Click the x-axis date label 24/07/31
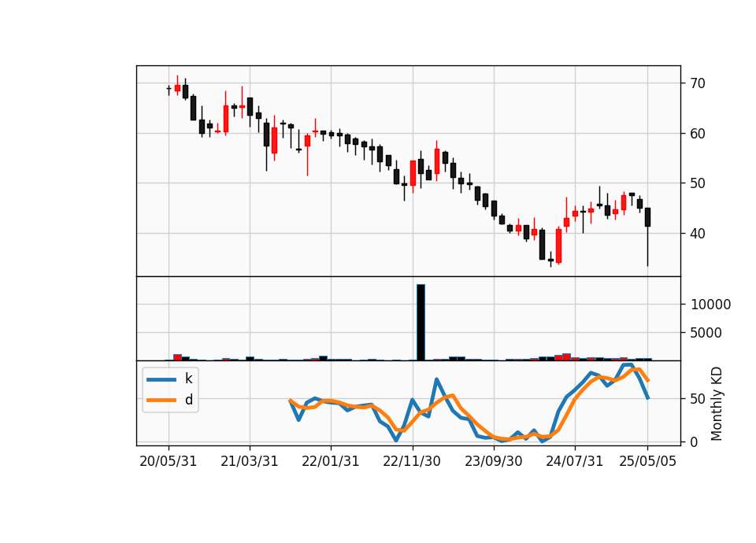This screenshot has width=756, height=543. tap(574, 461)
